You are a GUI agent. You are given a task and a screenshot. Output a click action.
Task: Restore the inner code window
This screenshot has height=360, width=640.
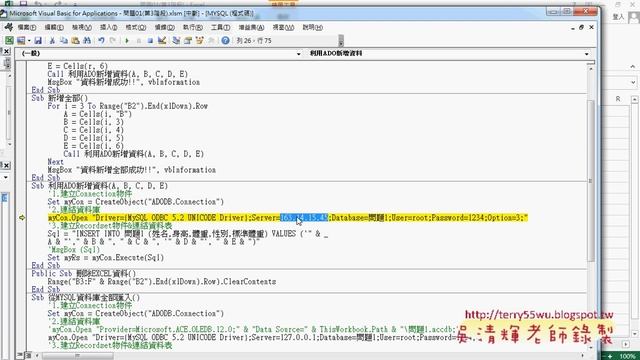click(x=582, y=27)
